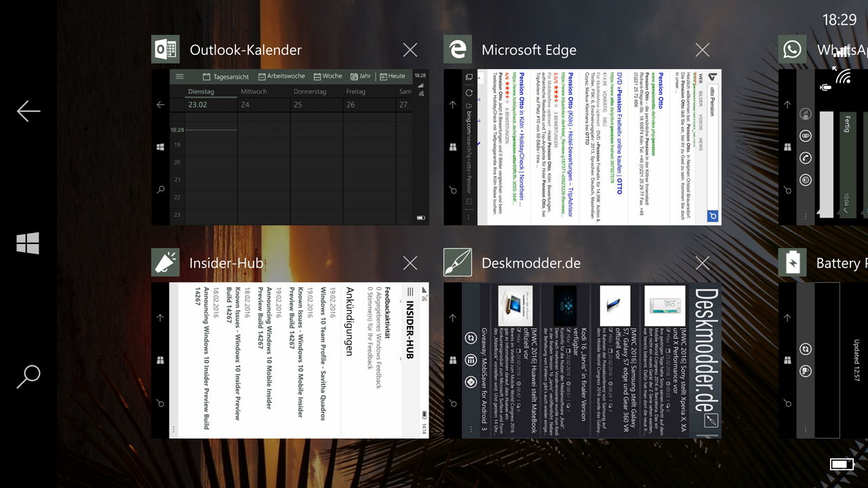Image resolution: width=868 pixels, height=488 pixels.
Task: Tap the back arrow navigation button
Action: 28,111
